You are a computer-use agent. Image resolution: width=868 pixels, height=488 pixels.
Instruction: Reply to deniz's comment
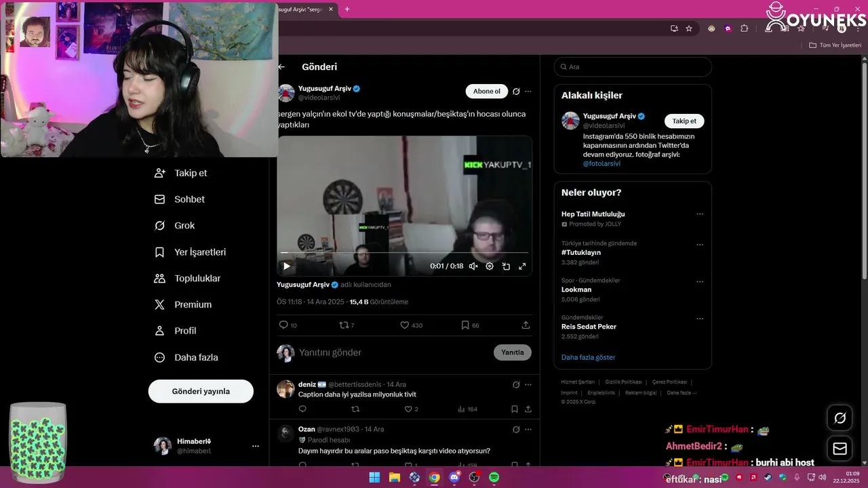point(302,409)
